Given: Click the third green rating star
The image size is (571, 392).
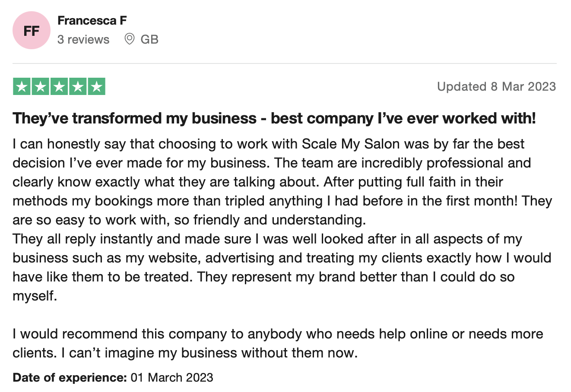Looking at the screenshot, I should [59, 87].
